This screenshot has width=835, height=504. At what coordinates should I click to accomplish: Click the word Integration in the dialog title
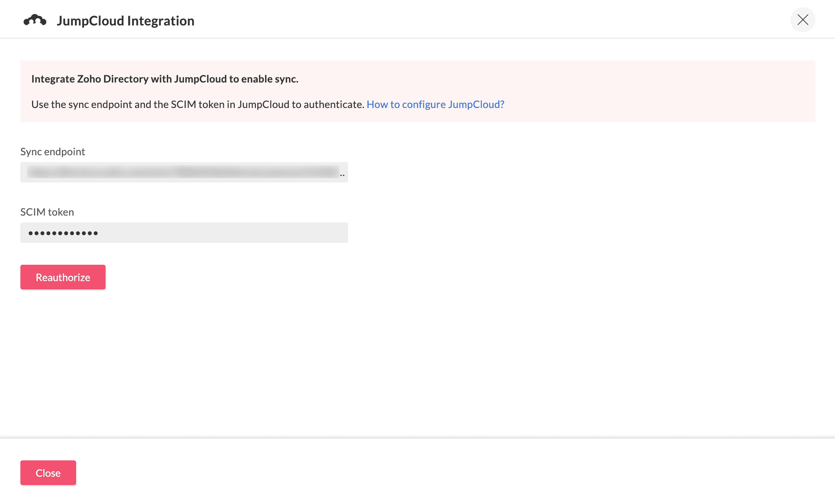tap(161, 21)
